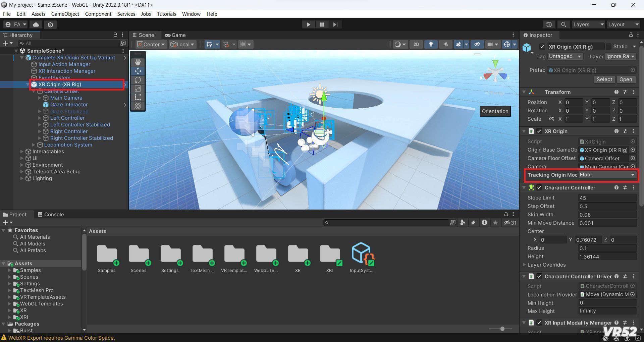Image resolution: width=644 pixels, height=342 pixels.
Task: Click the Project search field
Action: [x=386, y=222]
